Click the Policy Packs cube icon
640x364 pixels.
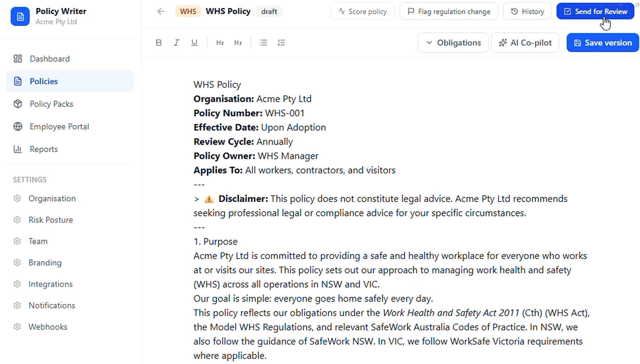pyautogui.click(x=18, y=104)
